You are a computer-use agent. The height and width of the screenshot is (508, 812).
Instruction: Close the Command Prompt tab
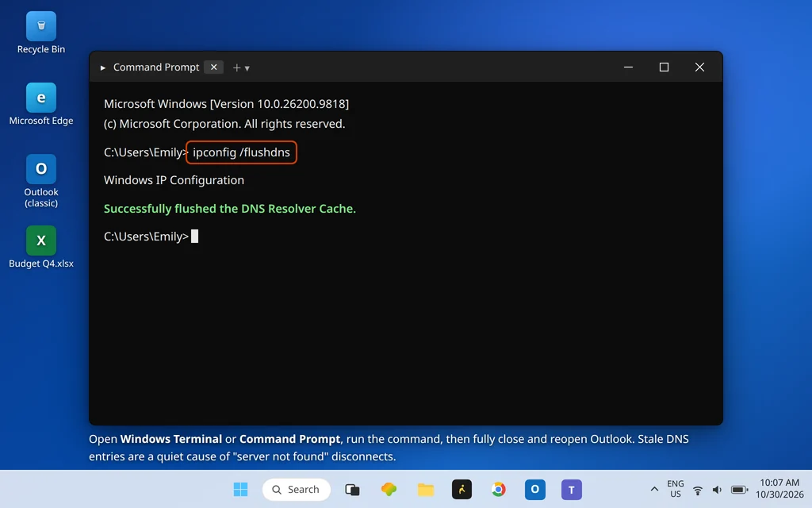[x=214, y=67]
